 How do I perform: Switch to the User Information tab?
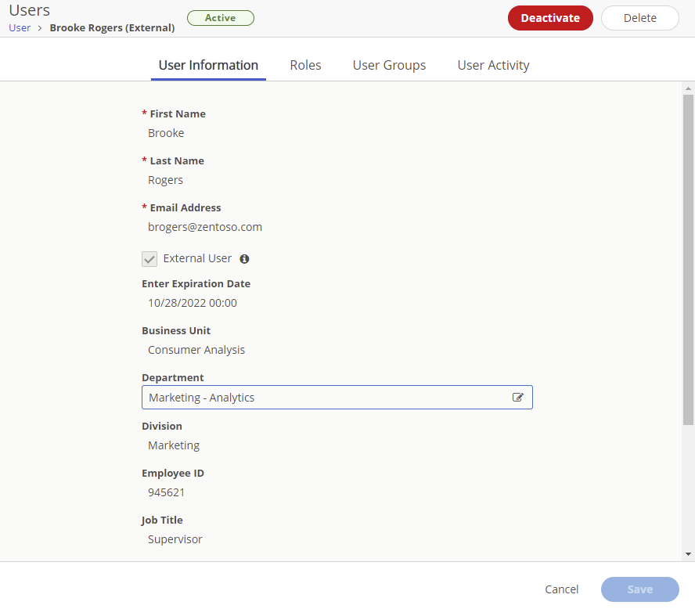[x=208, y=65]
